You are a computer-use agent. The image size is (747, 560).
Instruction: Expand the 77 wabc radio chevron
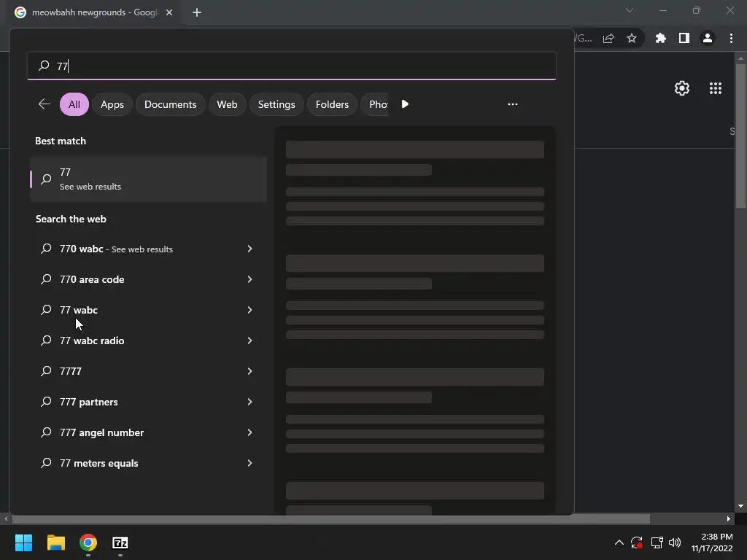point(249,341)
